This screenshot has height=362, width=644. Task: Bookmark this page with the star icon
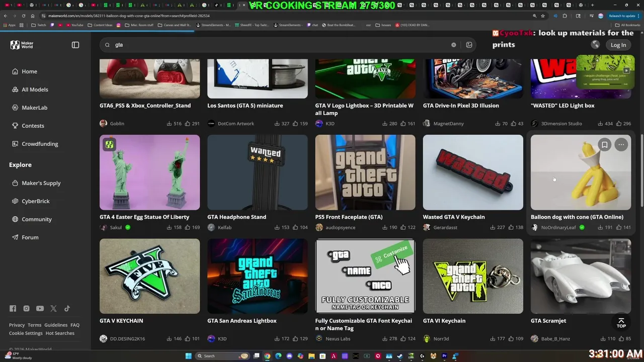(543, 16)
